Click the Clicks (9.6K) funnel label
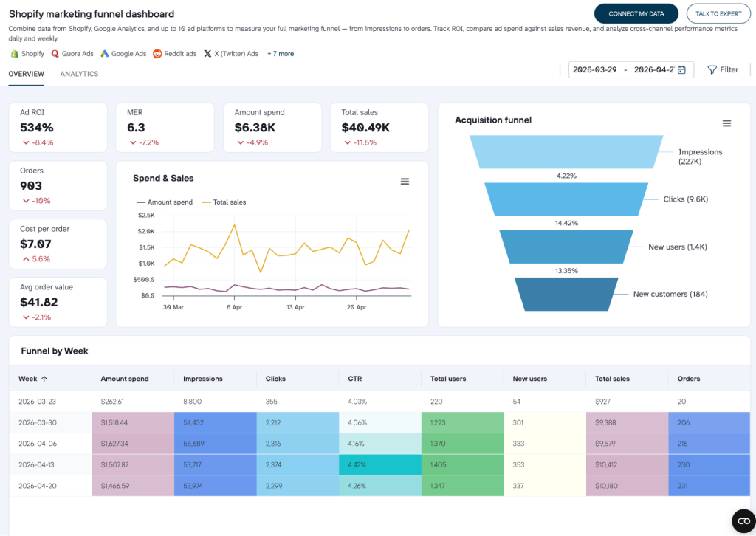 (x=686, y=199)
